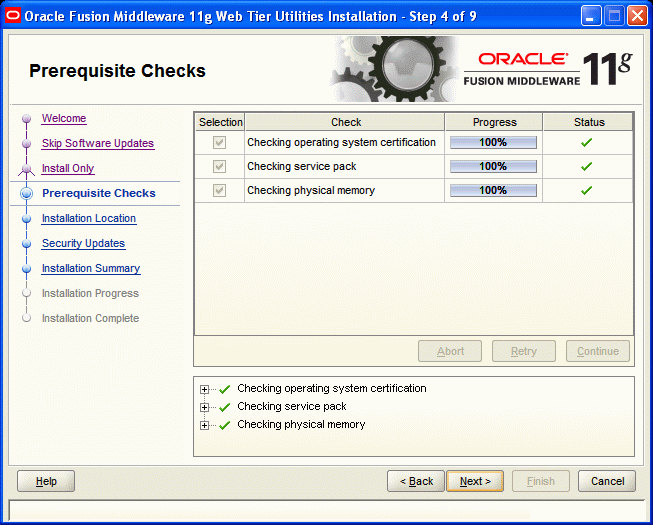Click the Retry button
This screenshot has width=653, height=525.
click(x=524, y=351)
